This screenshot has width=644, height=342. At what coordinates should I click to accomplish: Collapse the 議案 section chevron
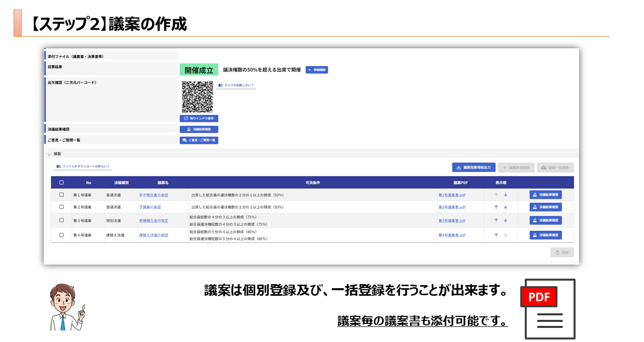[49, 154]
